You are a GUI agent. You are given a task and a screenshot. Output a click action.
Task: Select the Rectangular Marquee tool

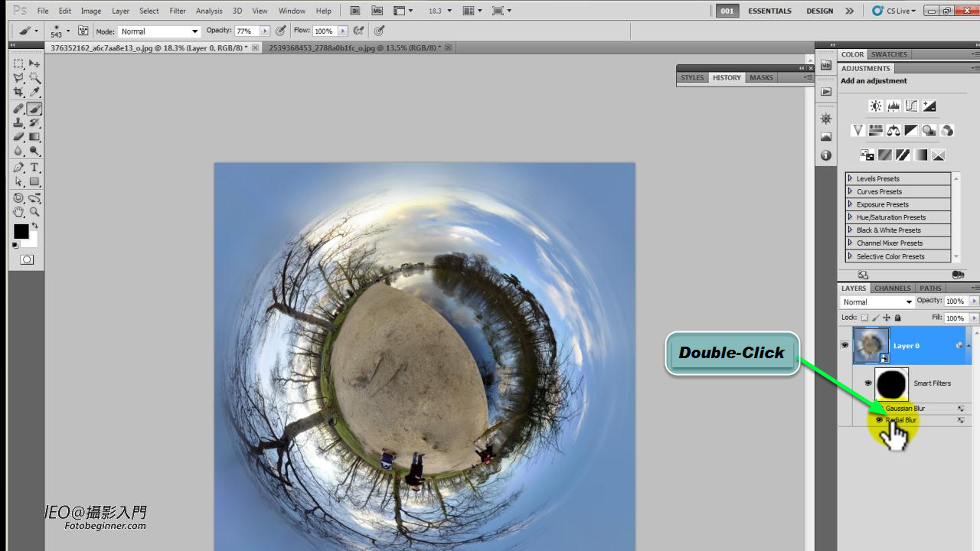click(x=19, y=64)
